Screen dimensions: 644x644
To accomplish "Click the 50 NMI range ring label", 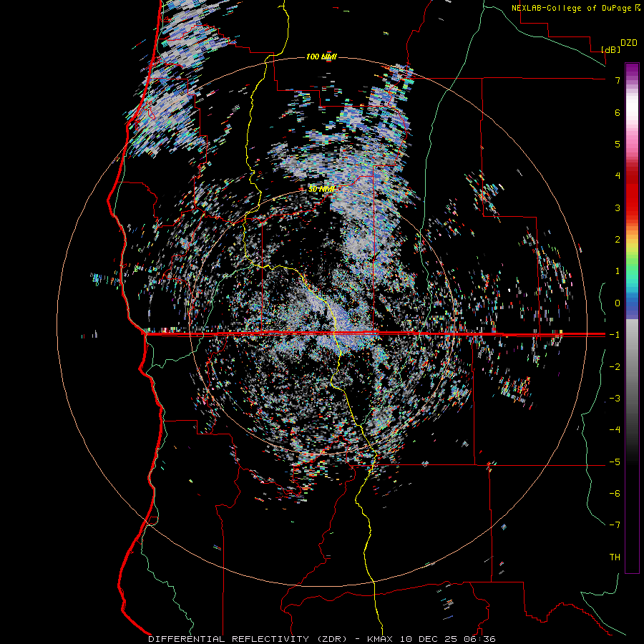I will pyautogui.click(x=321, y=190).
